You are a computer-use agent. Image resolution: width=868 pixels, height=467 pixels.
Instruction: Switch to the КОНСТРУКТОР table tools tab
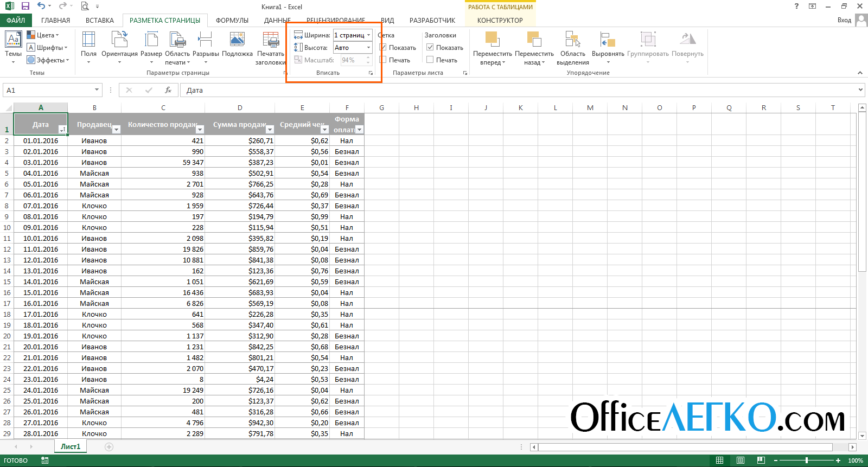tap(500, 21)
